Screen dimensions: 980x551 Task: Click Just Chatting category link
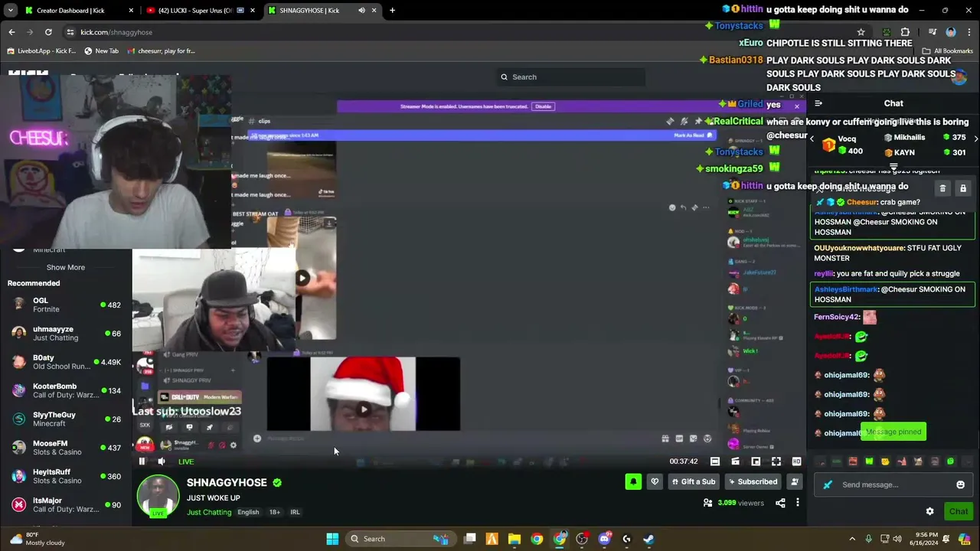(x=209, y=512)
